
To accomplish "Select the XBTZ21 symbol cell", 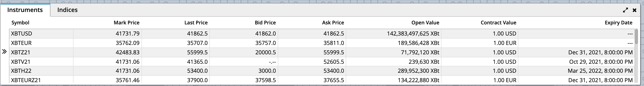I will click(41, 52).
